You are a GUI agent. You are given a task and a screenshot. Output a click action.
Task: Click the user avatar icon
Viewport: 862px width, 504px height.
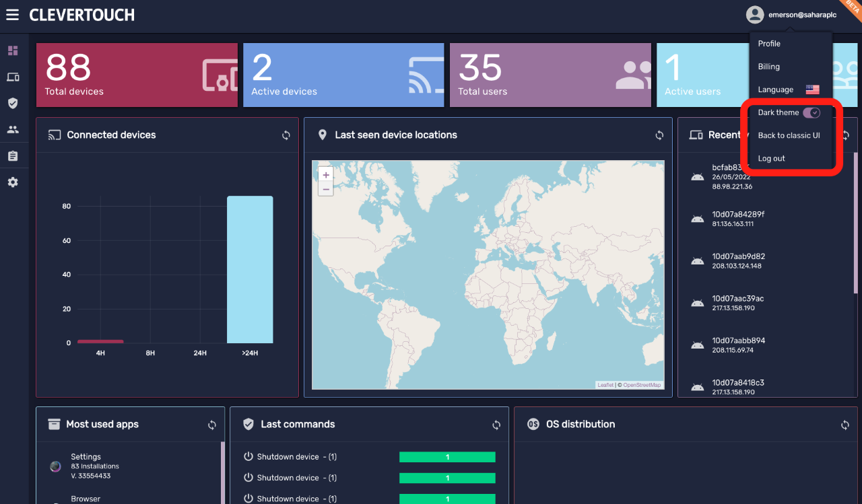coord(755,14)
